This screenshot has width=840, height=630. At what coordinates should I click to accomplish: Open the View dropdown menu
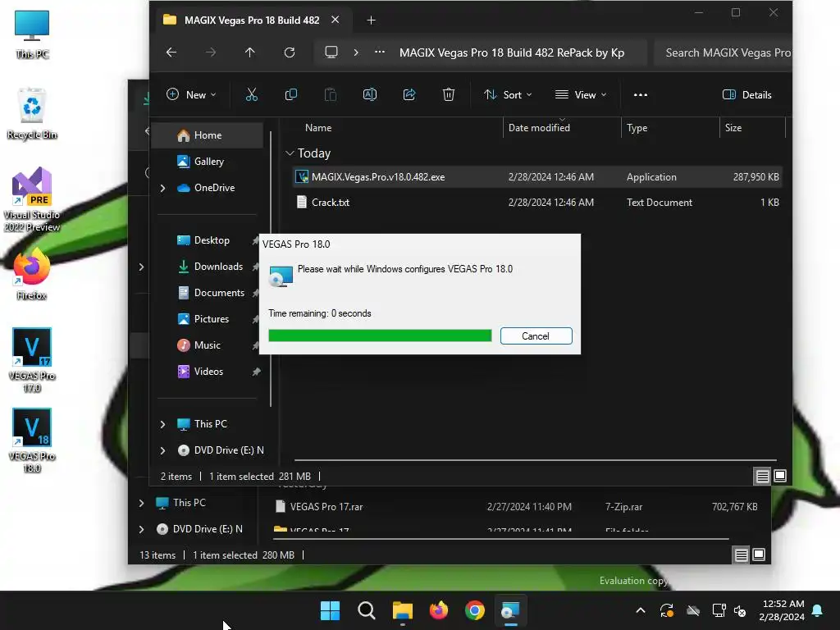coord(581,95)
